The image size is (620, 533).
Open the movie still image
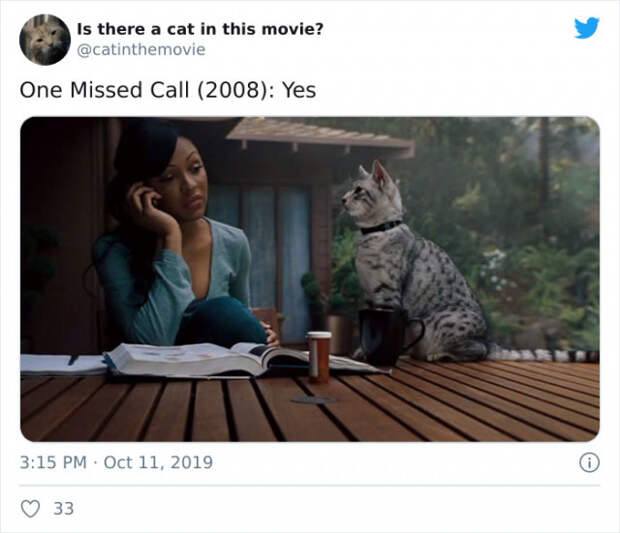click(310, 279)
